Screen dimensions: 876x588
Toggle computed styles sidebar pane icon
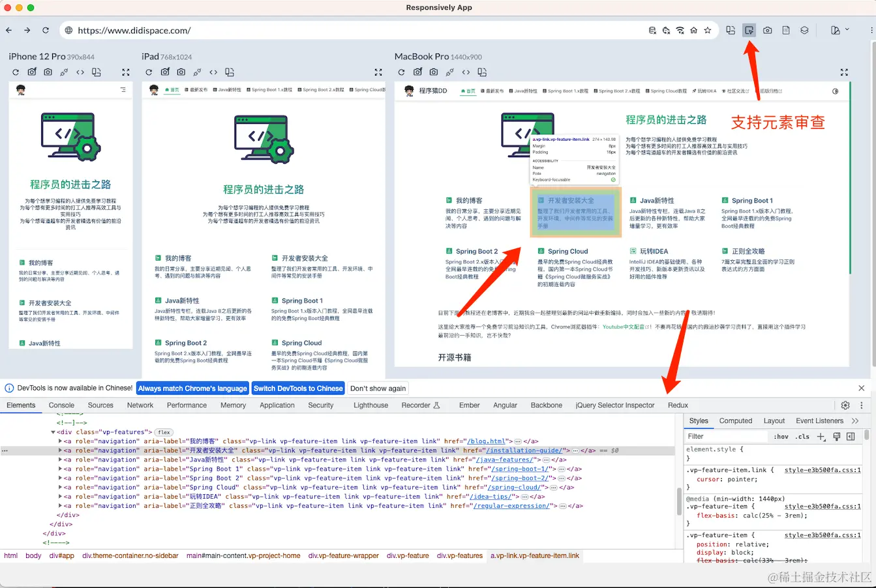pyautogui.click(x=851, y=437)
